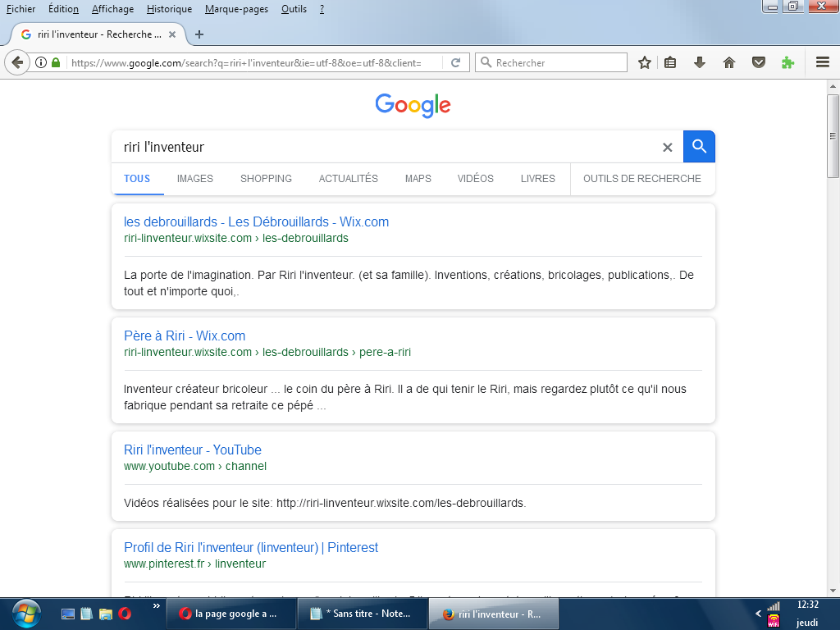This screenshot has width=840, height=630.
Task: Switch to the IMAGES tab
Action: click(x=195, y=179)
